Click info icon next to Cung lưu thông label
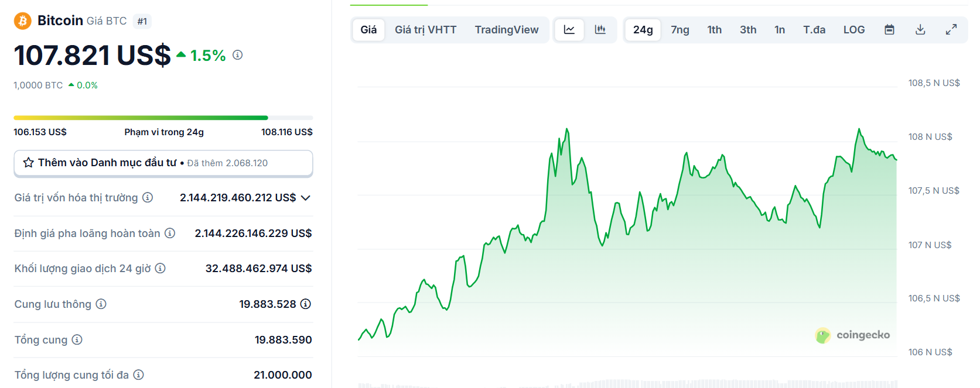This screenshot has width=980, height=388. pos(101,304)
